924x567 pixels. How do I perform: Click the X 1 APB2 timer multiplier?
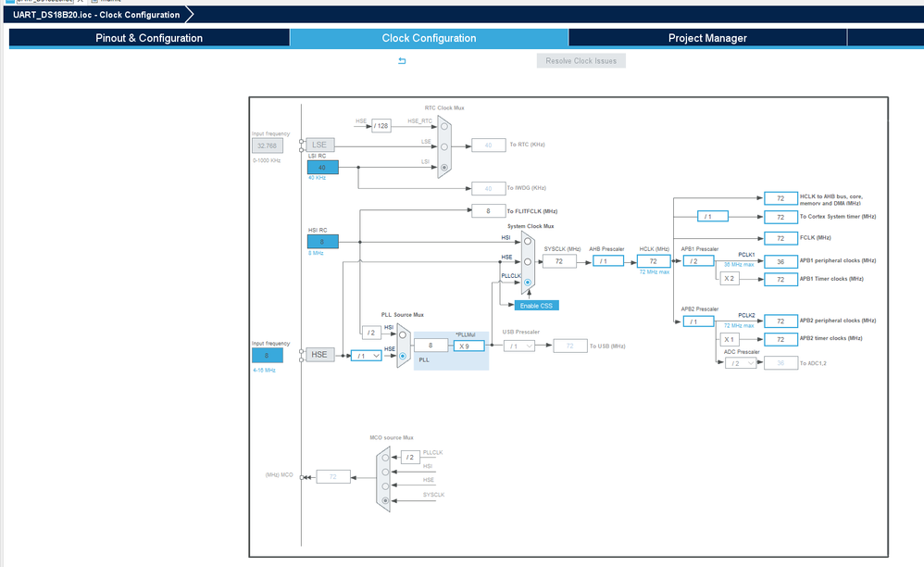point(730,339)
